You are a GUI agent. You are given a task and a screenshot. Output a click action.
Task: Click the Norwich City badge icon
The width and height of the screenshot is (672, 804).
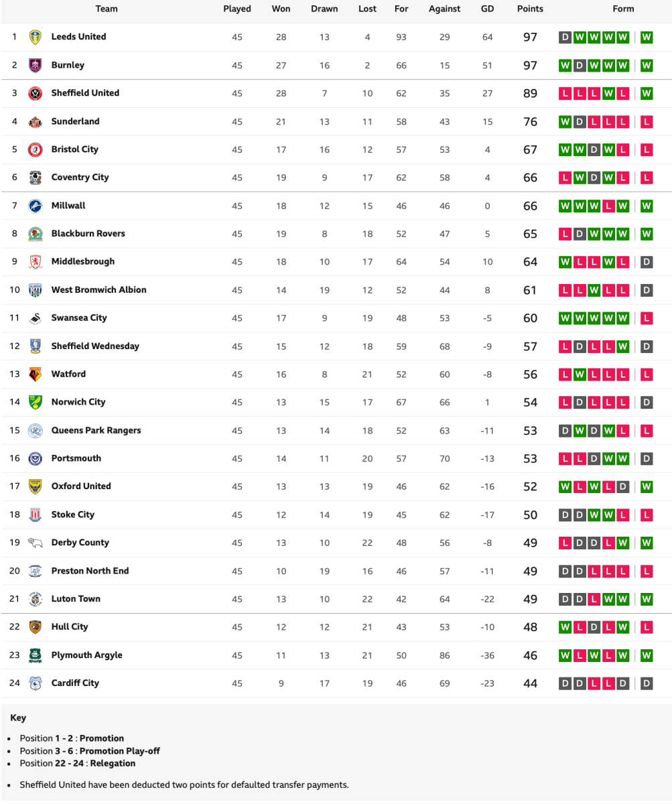(x=36, y=403)
